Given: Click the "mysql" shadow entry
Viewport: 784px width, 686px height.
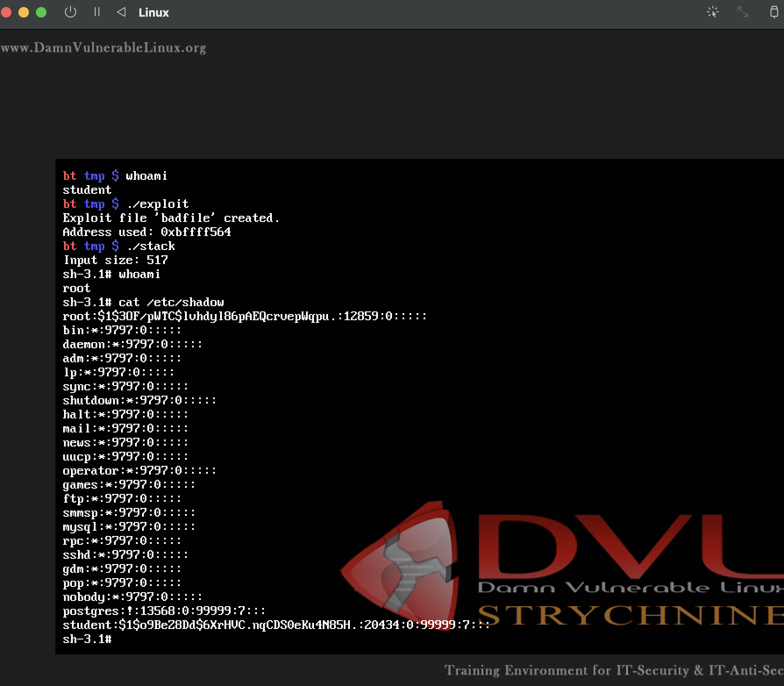Looking at the screenshot, I should pyautogui.click(x=129, y=527).
